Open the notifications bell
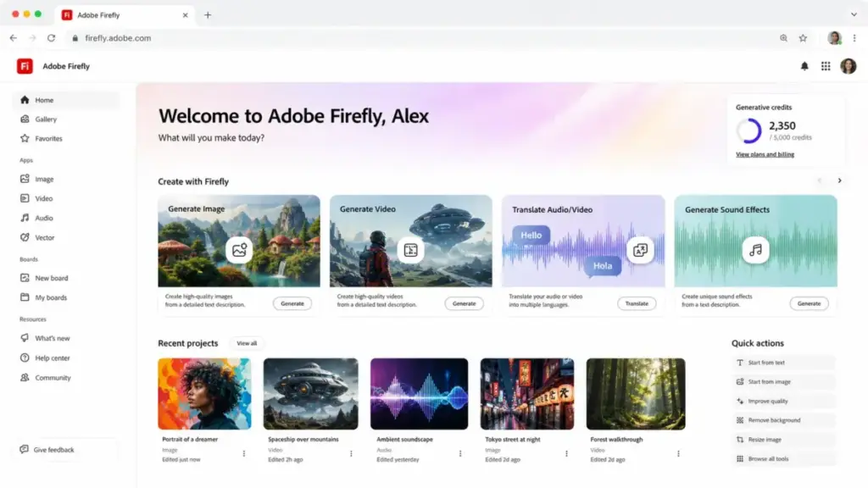 point(804,66)
